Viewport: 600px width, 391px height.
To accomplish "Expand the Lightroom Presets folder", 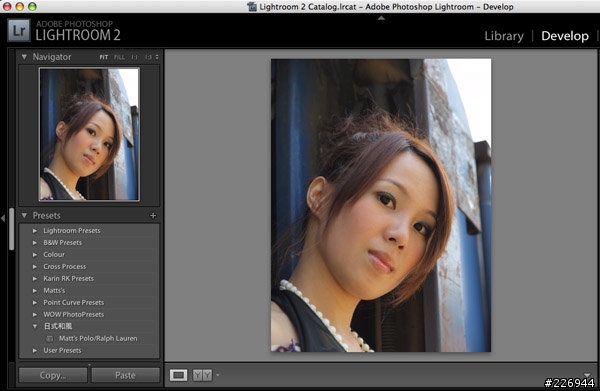I will 35,231.
